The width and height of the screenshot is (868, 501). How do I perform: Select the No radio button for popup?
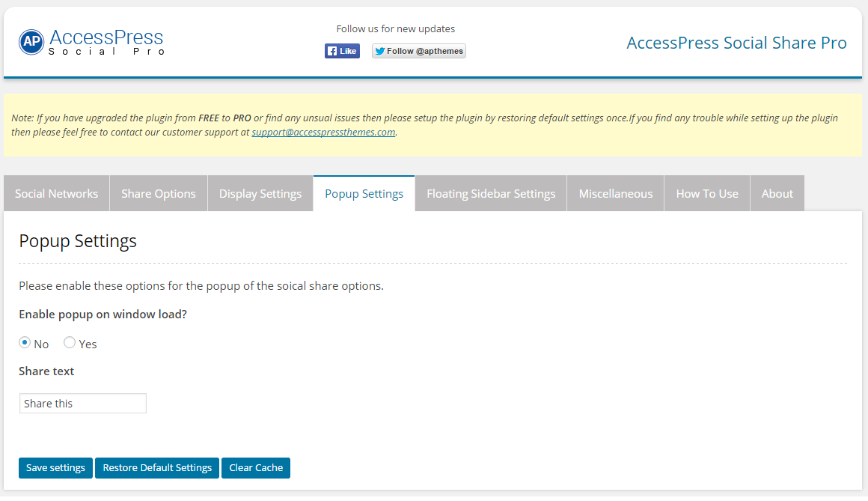[25, 342]
